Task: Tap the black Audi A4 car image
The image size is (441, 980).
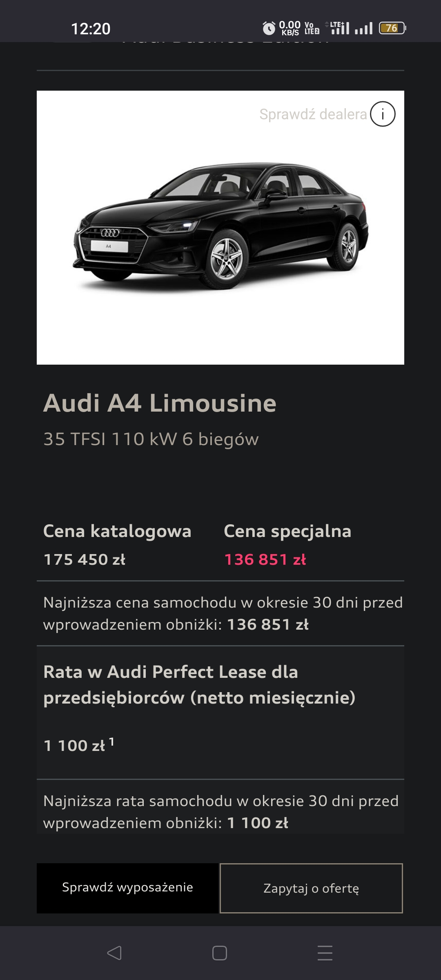Action: click(x=220, y=227)
